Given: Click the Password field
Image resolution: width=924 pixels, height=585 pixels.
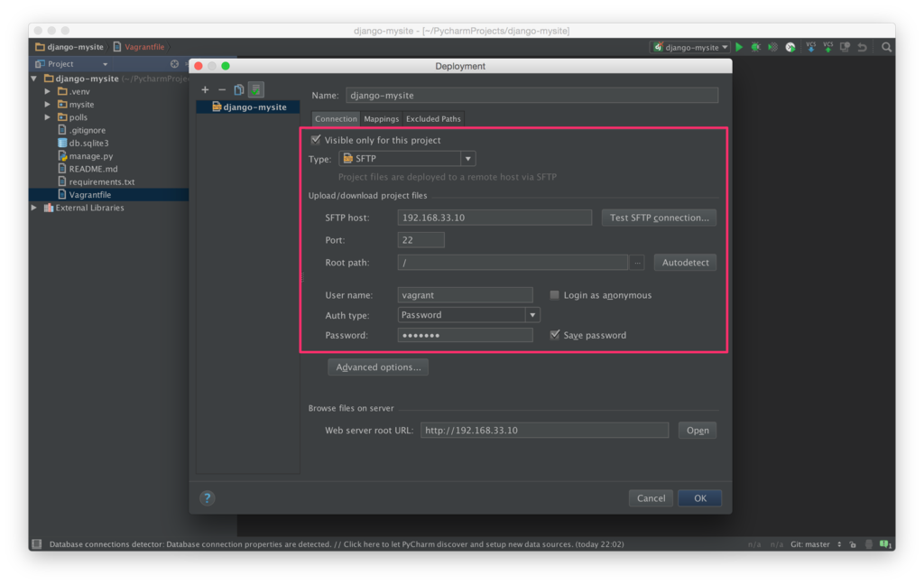Looking at the screenshot, I should 465,335.
